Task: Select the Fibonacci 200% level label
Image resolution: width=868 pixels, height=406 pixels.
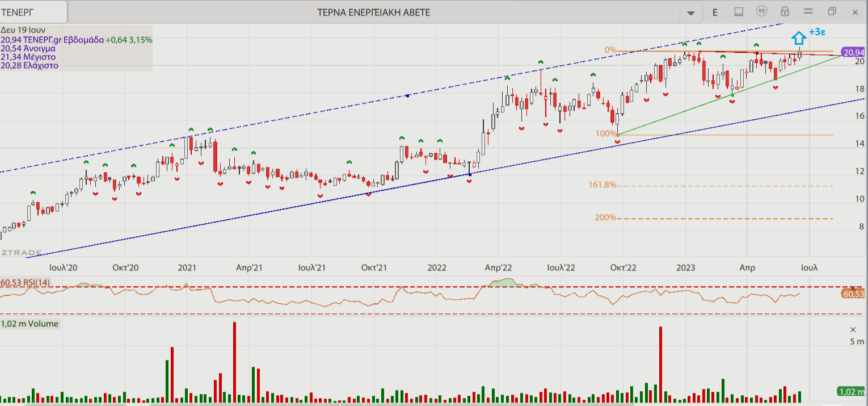Action: click(605, 217)
